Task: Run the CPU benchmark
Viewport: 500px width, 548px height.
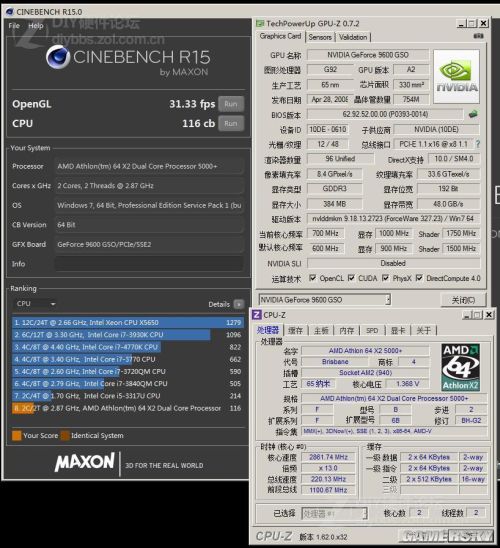Action: 231,123
